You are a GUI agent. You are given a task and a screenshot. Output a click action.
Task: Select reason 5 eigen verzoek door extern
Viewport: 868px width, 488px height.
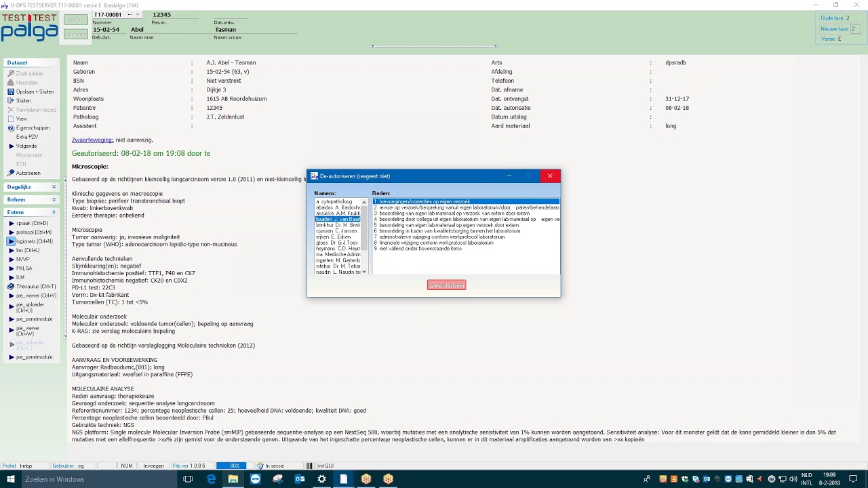(x=466, y=225)
